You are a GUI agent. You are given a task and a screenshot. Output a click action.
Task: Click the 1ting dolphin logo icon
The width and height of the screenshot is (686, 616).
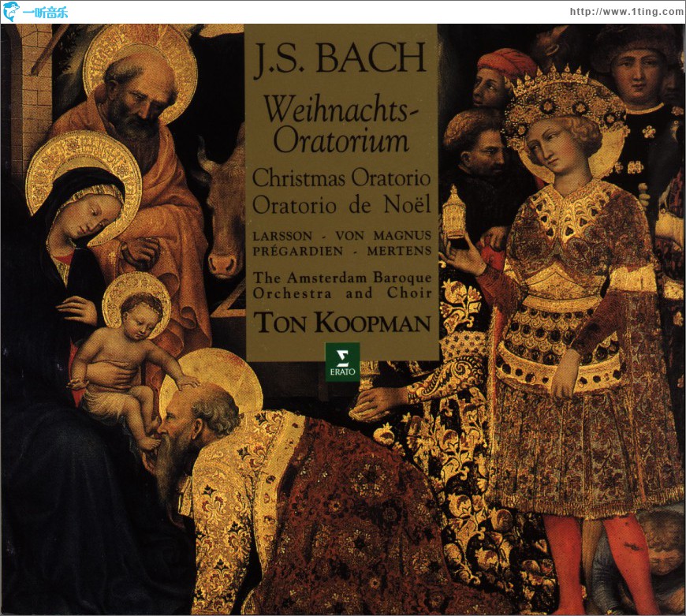click(x=10, y=11)
